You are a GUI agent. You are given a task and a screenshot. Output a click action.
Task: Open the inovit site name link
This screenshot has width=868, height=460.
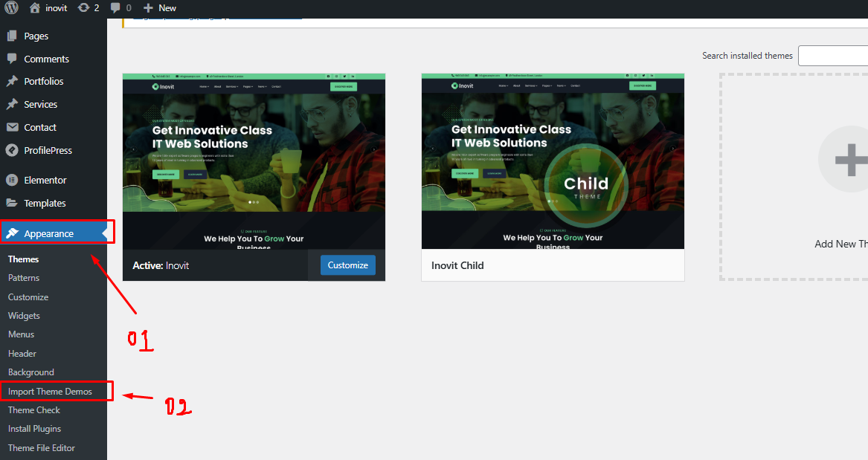click(x=57, y=7)
